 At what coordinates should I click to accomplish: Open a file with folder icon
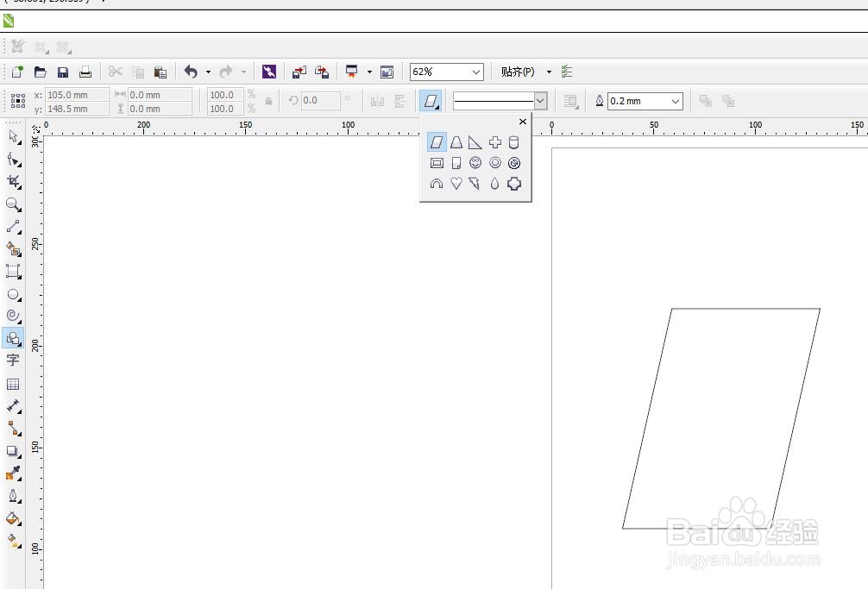(40, 72)
